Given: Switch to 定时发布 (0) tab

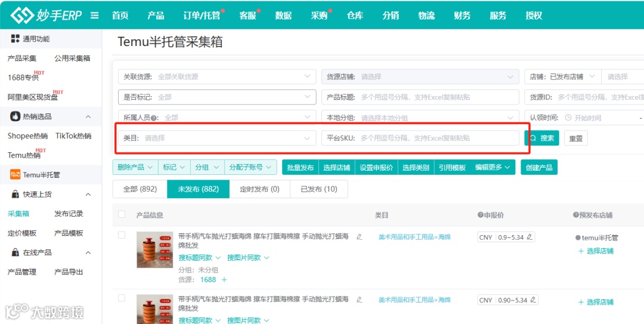Looking at the screenshot, I should point(259,189).
